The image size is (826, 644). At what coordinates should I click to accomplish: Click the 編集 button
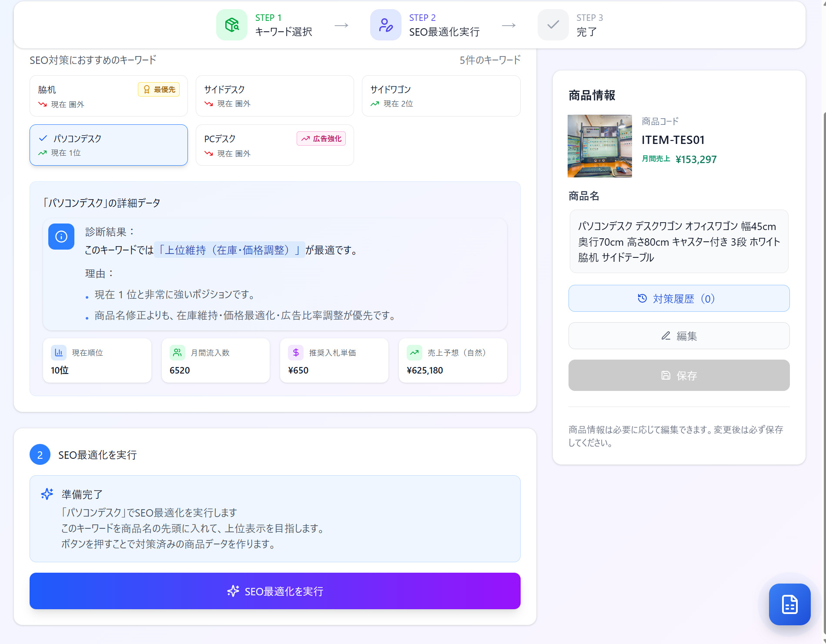[679, 336]
